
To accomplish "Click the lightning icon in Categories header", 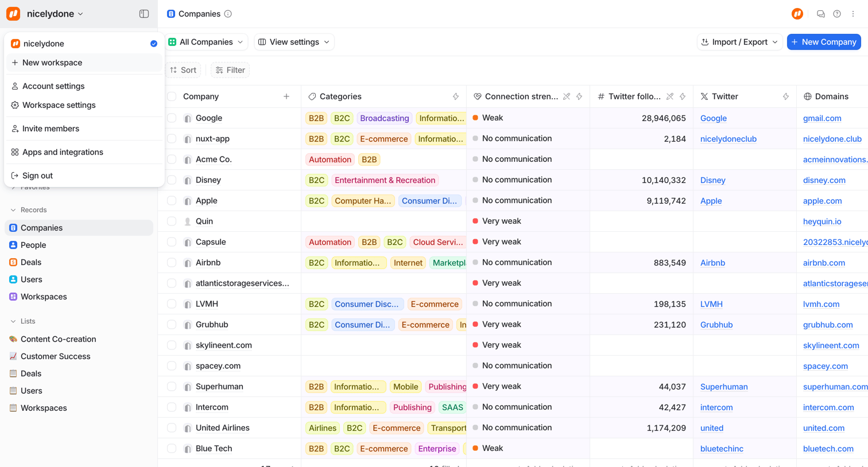I will click(456, 96).
